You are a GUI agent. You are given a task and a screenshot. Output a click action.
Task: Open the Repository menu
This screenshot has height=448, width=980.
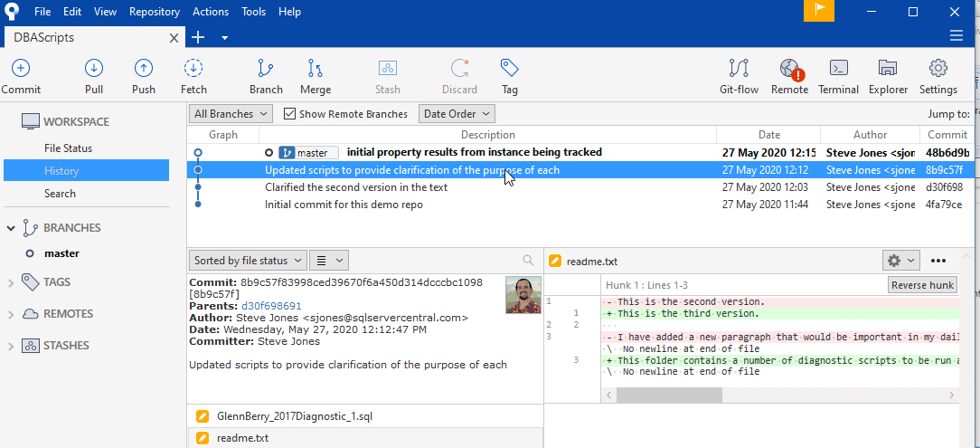pos(154,12)
